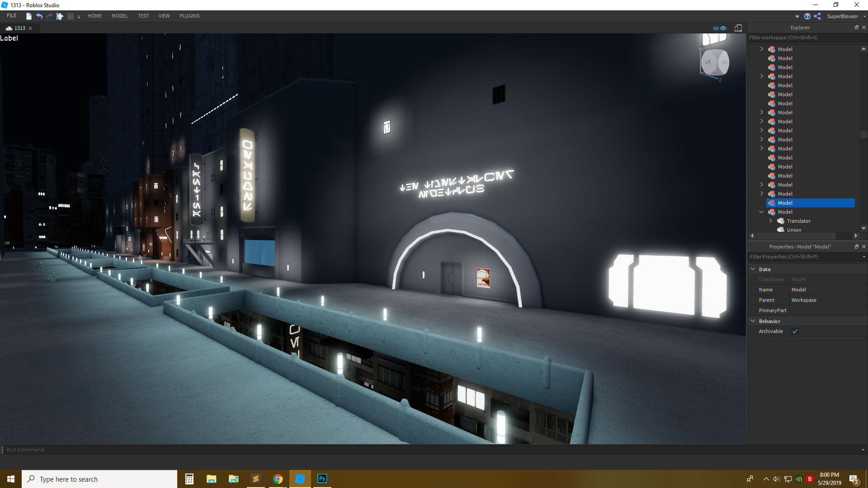The image size is (868, 488).
Task: Open the MODEL ribbon tab
Action: 119,16
